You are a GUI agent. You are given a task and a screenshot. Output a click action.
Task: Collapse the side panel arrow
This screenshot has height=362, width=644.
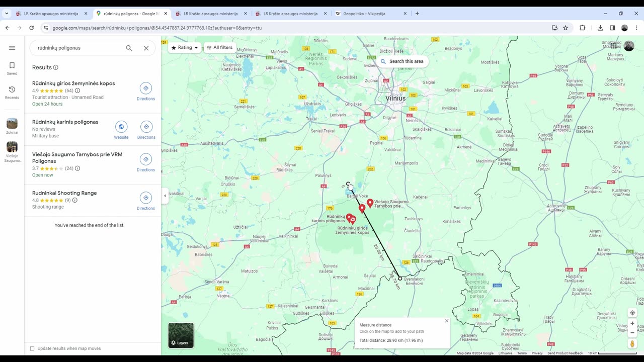(165, 196)
